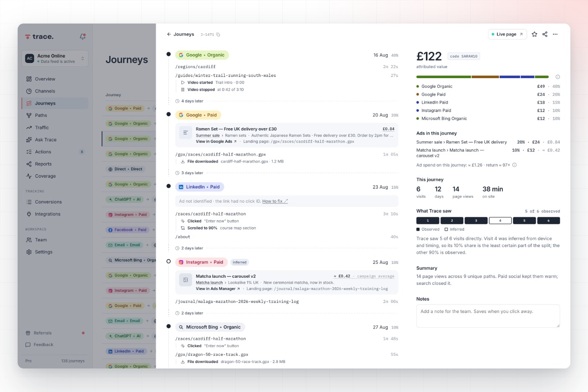Click the Matcha launch ad image thumbnail
This screenshot has height=392, width=588.
tap(185, 279)
